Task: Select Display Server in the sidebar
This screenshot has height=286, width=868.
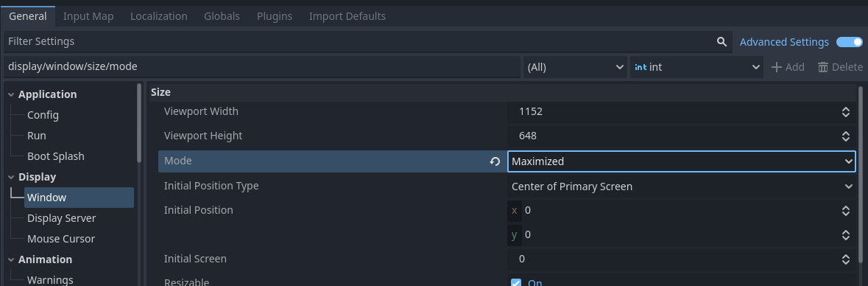Action: coord(61,218)
